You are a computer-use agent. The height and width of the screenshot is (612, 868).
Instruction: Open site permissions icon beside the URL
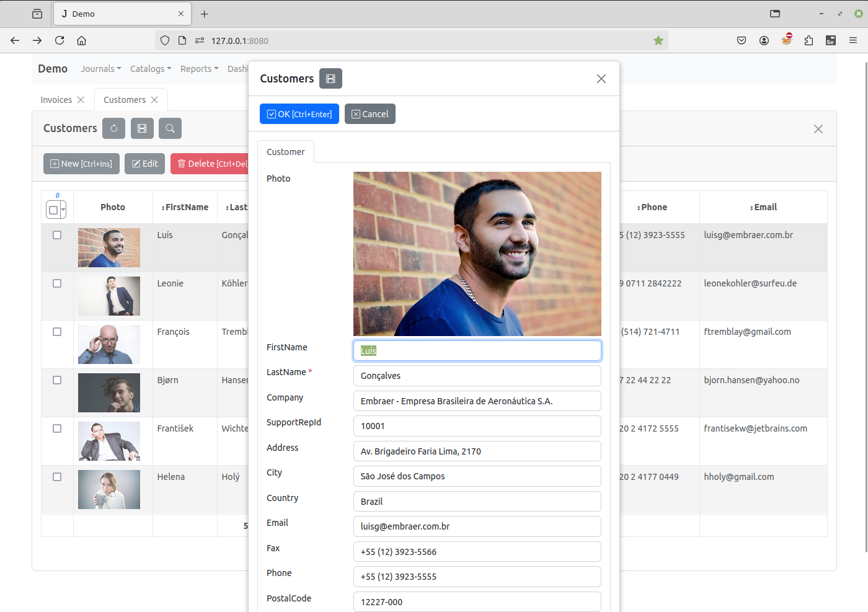pos(200,40)
